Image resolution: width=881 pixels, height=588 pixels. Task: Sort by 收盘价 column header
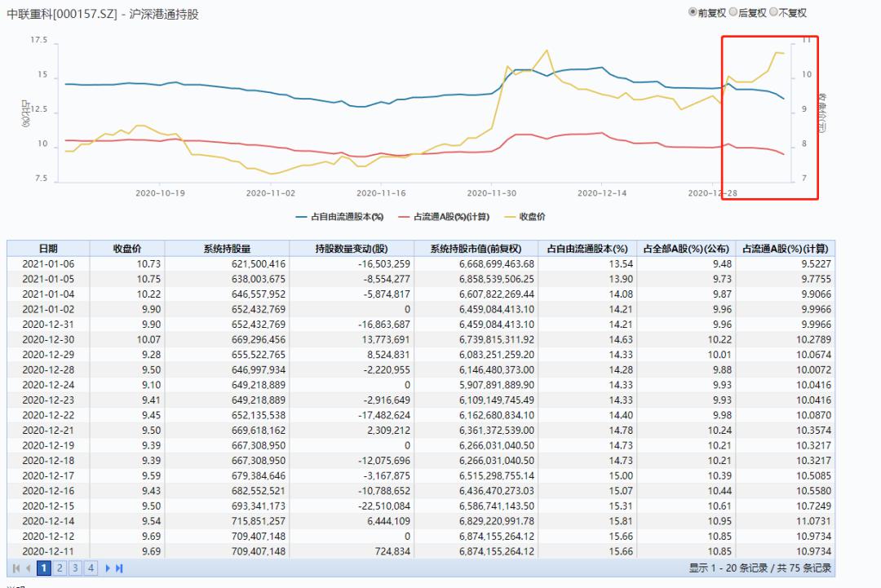pyautogui.click(x=127, y=248)
